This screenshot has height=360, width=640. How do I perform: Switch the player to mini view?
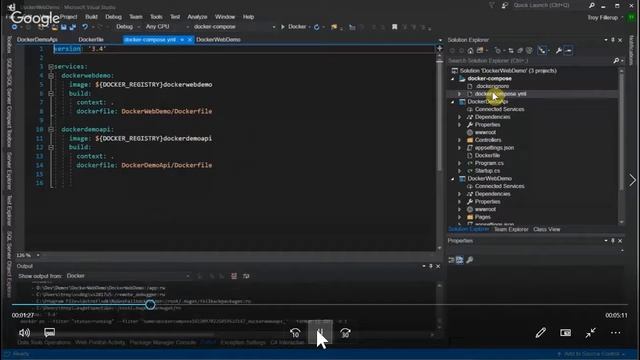coord(565,333)
